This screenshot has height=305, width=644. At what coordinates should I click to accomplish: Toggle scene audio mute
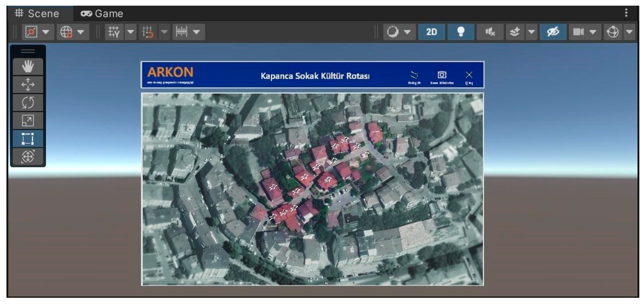pyautogui.click(x=490, y=32)
